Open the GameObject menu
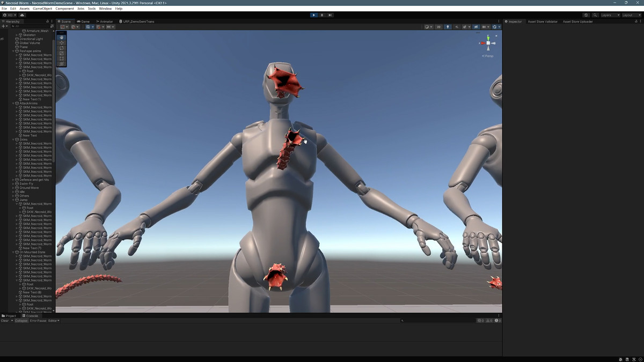644x362 pixels. [41, 9]
